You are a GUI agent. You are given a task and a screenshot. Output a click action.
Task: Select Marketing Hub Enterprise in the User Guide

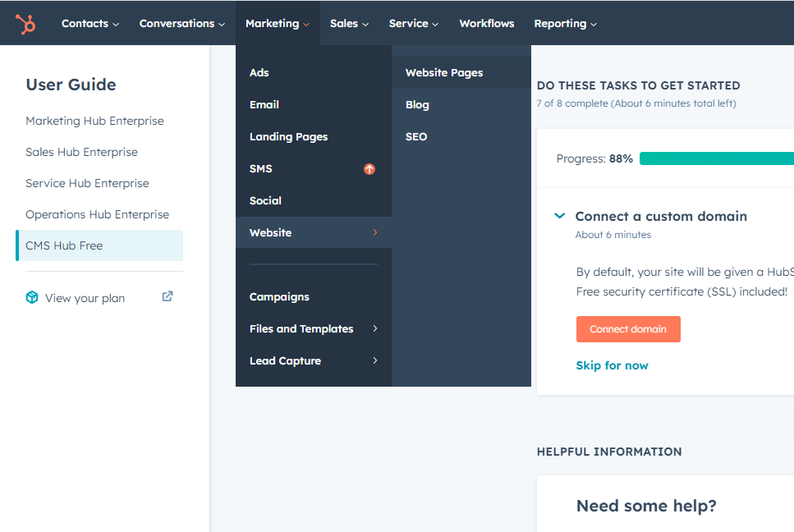coord(94,121)
